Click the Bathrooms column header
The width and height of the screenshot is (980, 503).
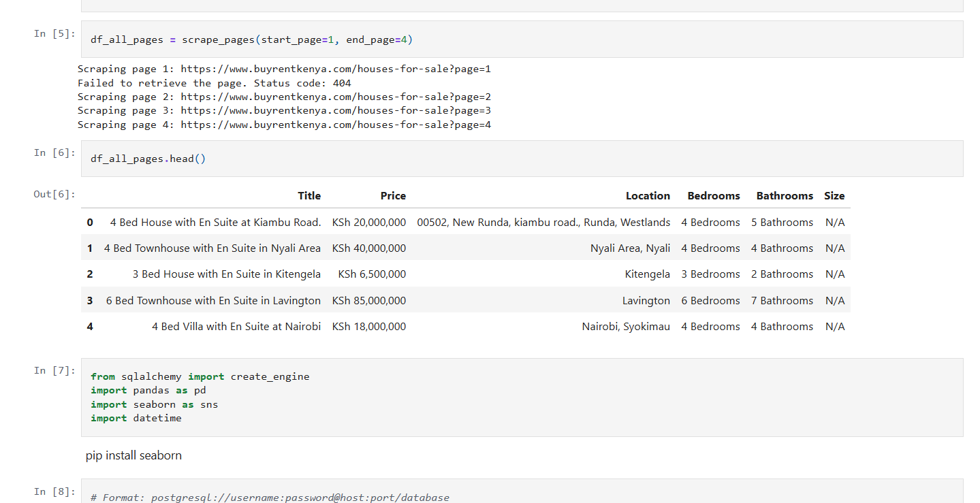pos(785,196)
